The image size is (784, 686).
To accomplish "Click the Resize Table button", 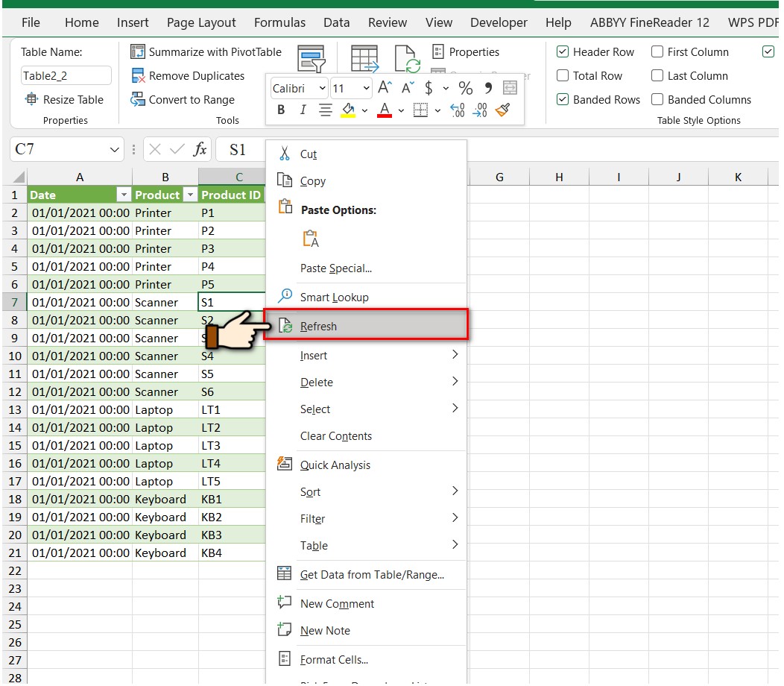I will 65,100.
